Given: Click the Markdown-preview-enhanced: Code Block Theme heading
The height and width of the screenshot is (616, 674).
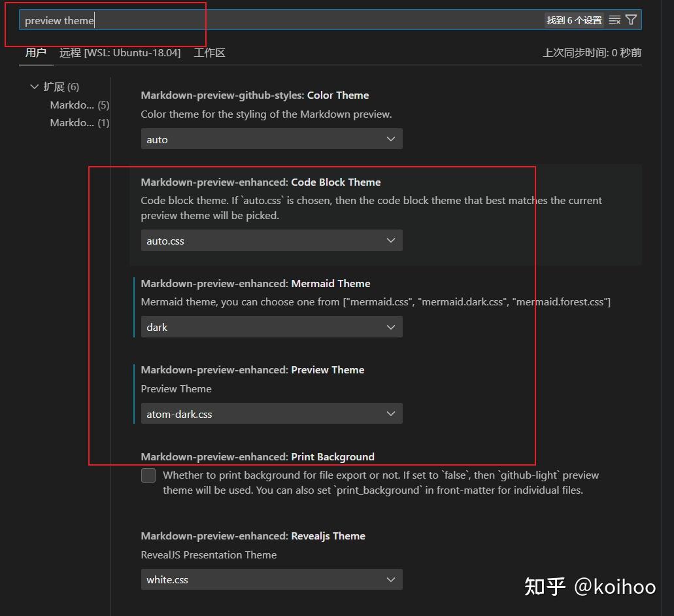Looking at the screenshot, I should coord(261,182).
